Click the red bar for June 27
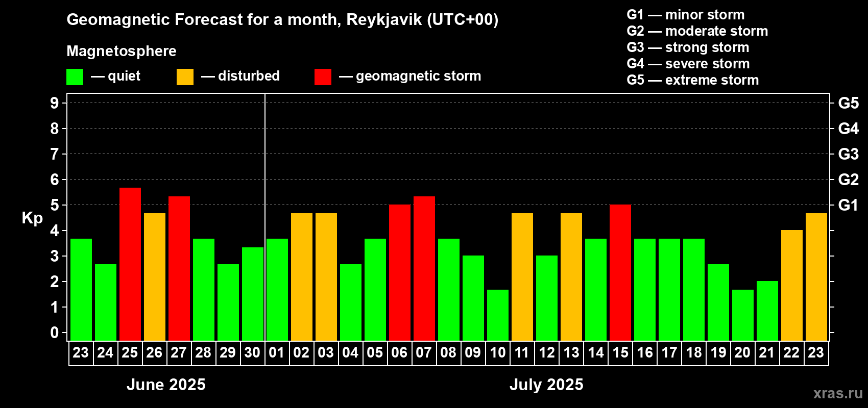Screen dimensions: 868x408 pos(179,268)
